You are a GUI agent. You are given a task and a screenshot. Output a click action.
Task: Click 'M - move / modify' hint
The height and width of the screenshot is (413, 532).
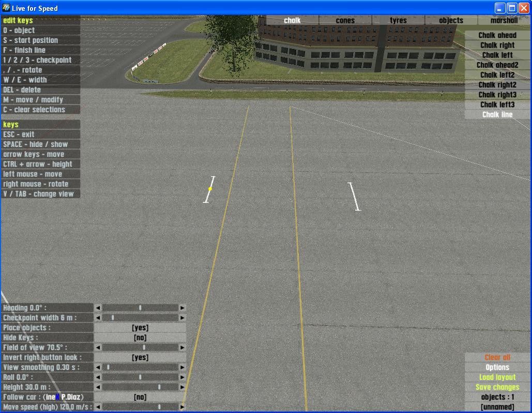tap(41, 100)
